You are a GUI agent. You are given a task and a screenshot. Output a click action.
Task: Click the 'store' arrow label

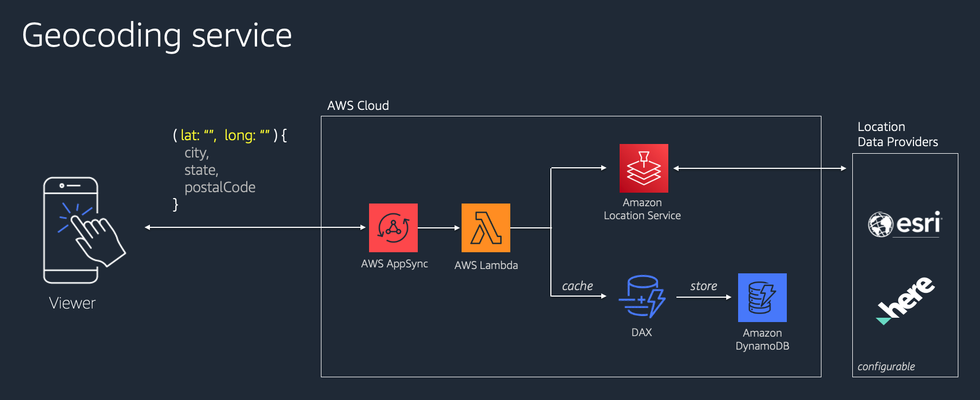click(x=703, y=286)
